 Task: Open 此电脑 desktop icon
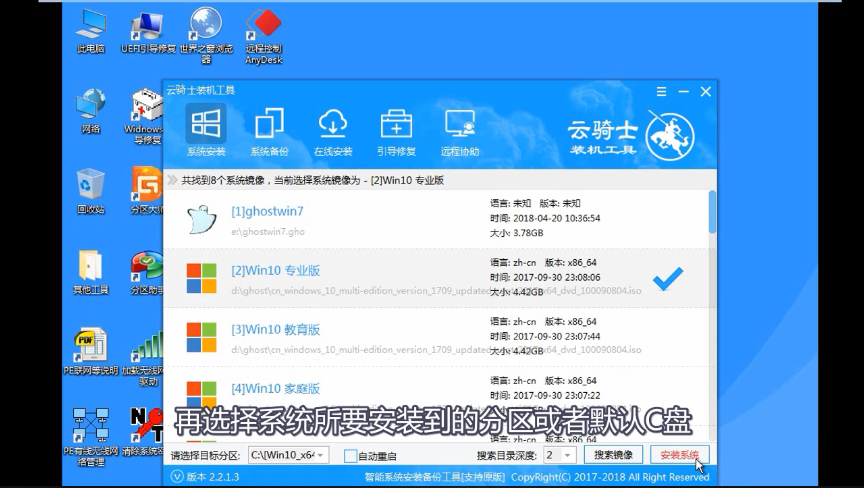point(91,31)
